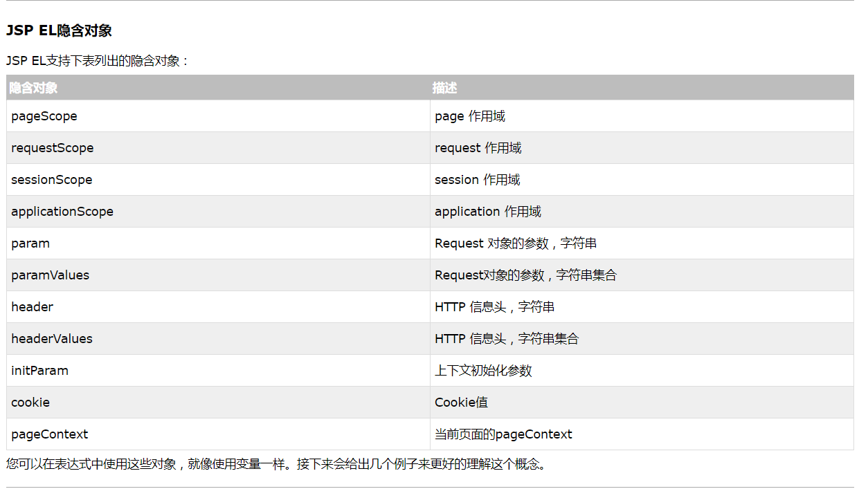Click 'Request对象的参数，字符串集合' description

click(x=525, y=275)
